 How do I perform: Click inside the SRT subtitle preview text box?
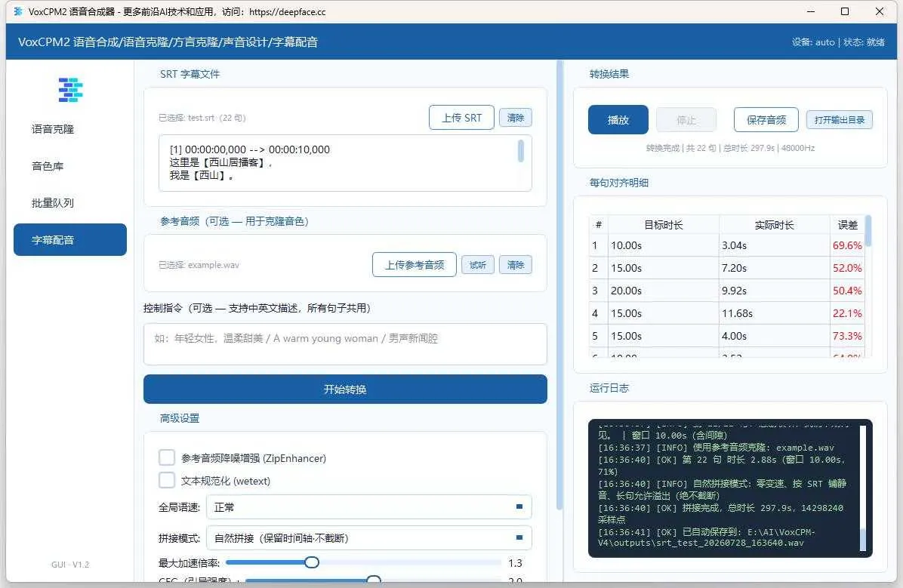345,163
